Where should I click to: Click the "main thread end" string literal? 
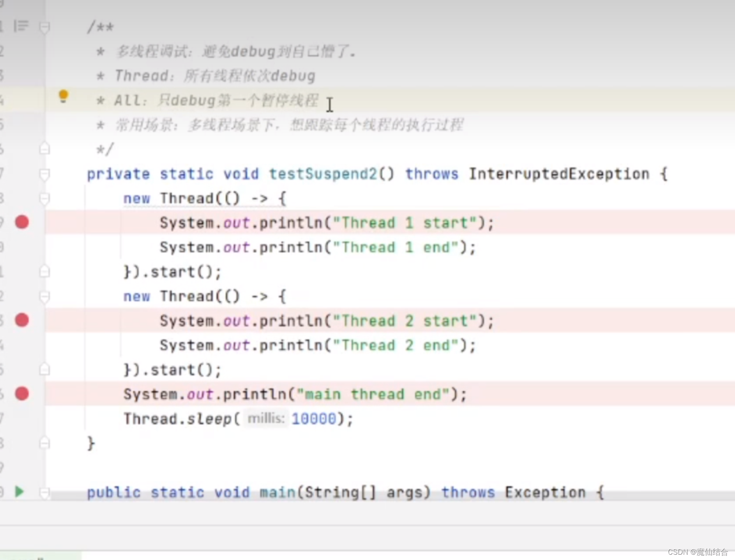point(373,394)
